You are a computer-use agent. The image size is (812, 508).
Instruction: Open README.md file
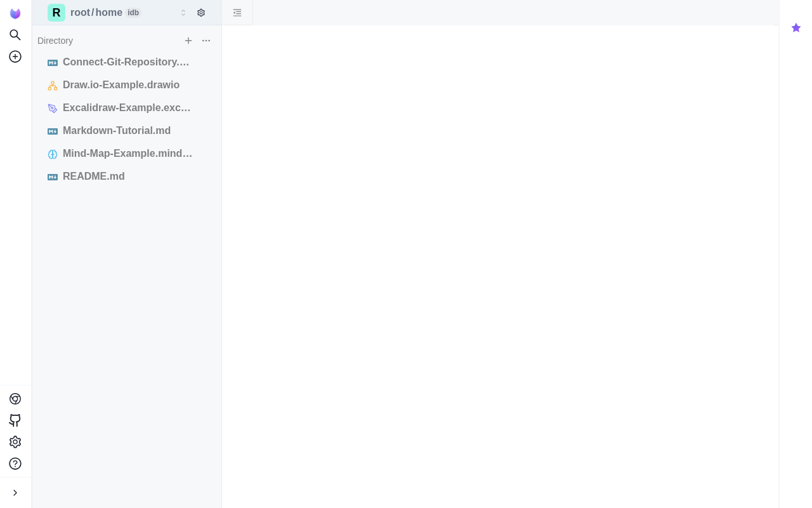tap(127, 177)
